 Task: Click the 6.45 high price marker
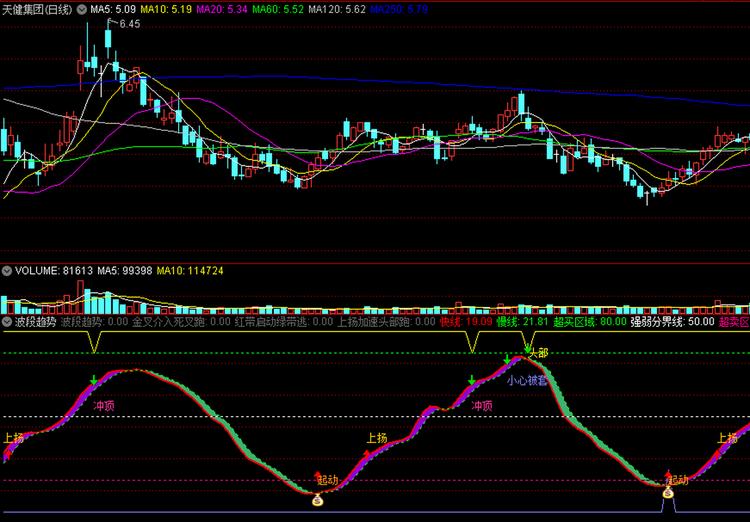[129, 24]
